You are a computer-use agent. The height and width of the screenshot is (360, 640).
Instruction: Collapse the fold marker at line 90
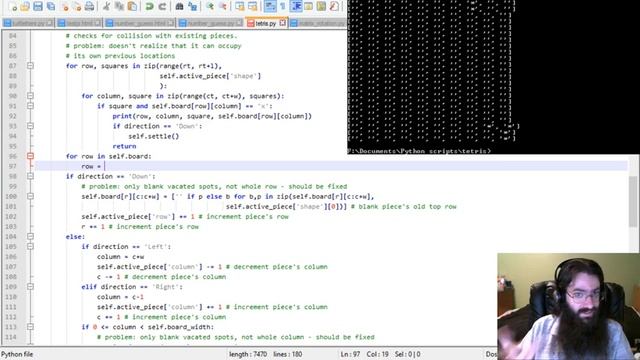coord(30,96)
